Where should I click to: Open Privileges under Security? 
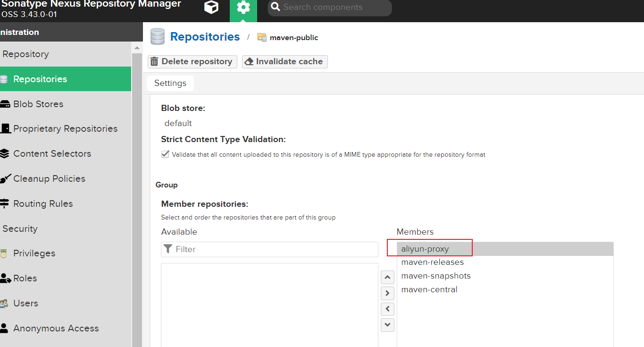pos(34,253)
